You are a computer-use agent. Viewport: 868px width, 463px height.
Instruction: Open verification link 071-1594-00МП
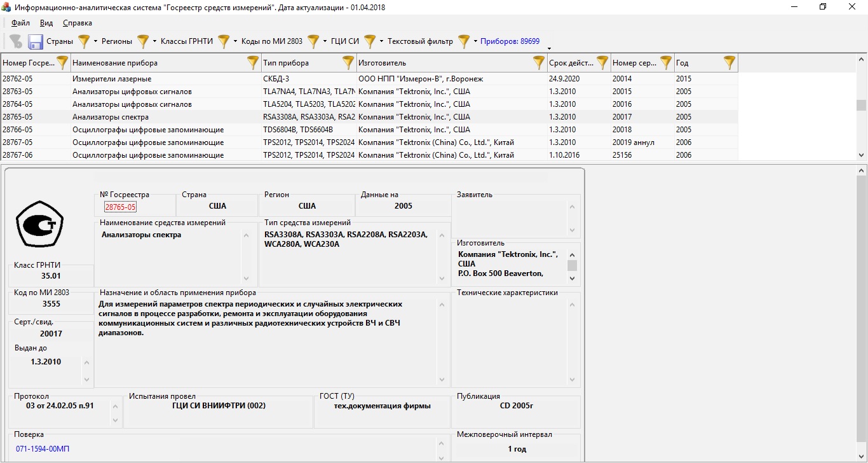[x=43, y=449]
